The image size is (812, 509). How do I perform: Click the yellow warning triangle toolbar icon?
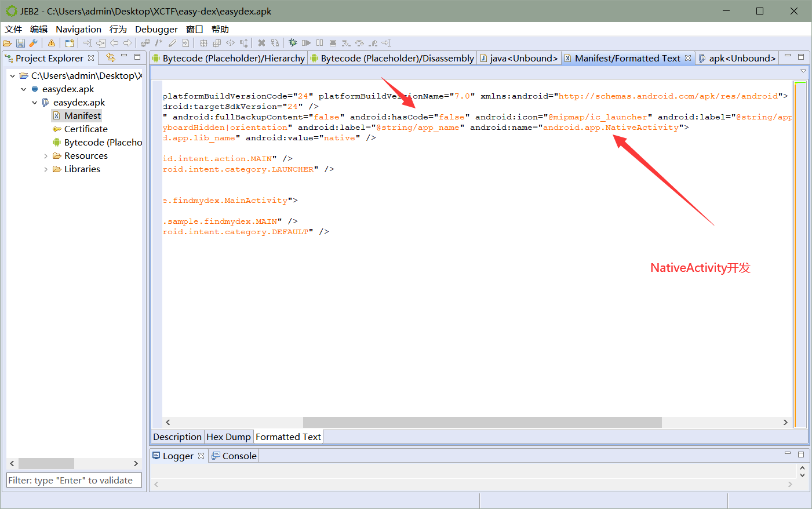52,43
